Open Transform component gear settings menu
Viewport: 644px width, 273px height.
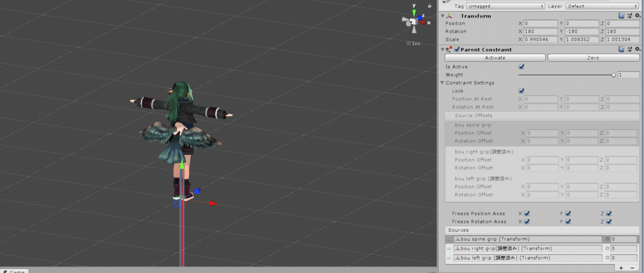(637, 16)
